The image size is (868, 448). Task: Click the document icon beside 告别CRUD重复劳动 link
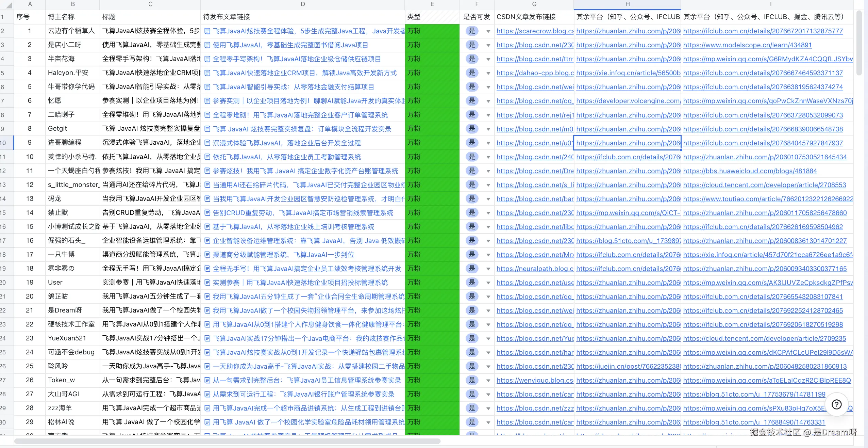coord(207,213)
